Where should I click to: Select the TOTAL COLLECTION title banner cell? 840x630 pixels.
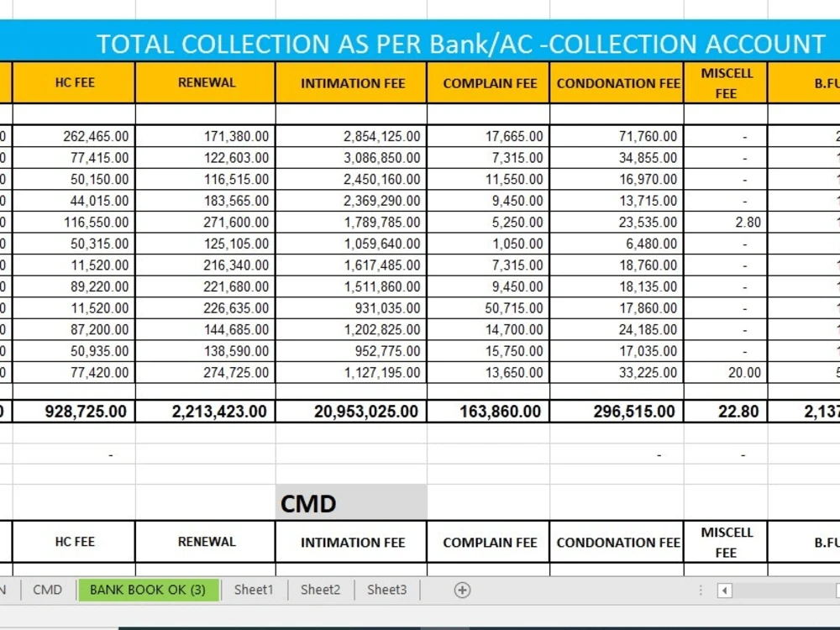coord(420,40)
